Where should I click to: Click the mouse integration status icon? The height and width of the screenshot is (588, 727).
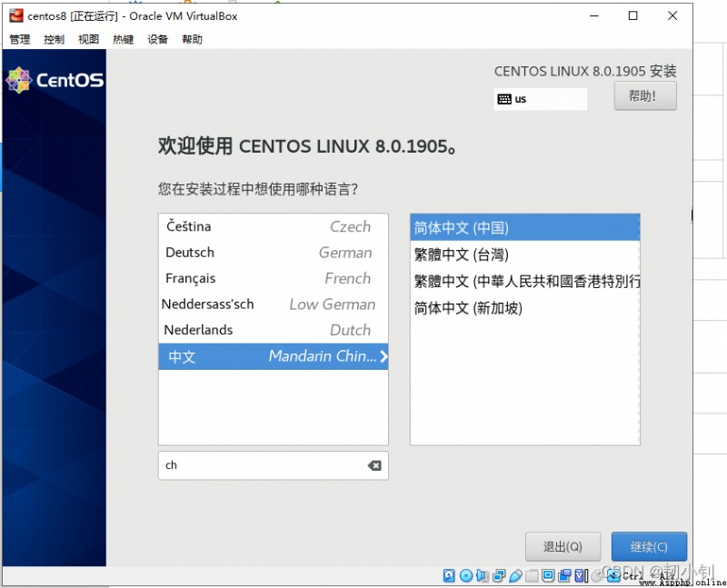(597, 575)
